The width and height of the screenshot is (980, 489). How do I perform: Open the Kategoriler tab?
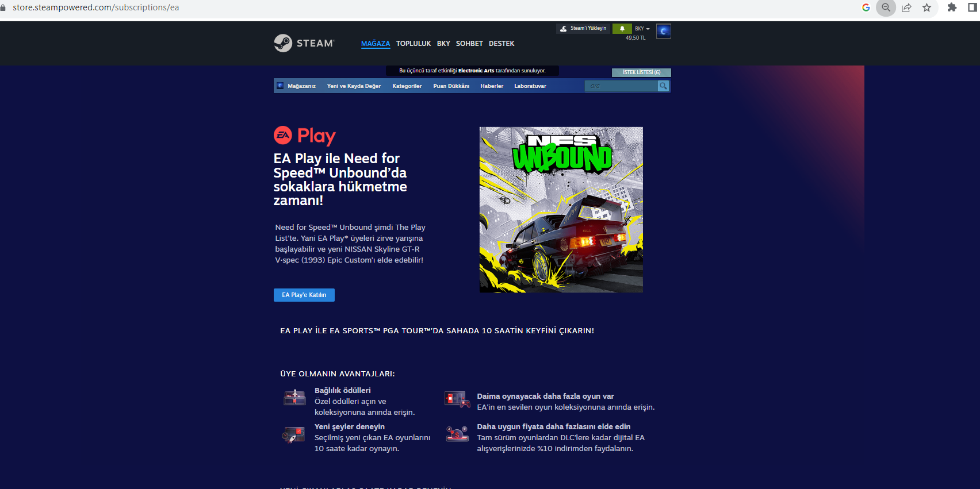pos(407,86)
